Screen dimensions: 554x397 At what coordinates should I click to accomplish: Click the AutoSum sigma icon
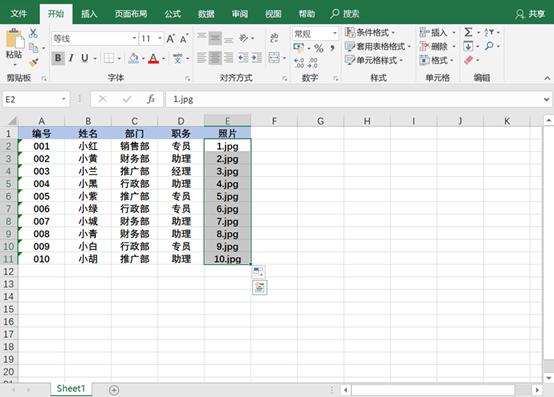click(x=468, y=32)
